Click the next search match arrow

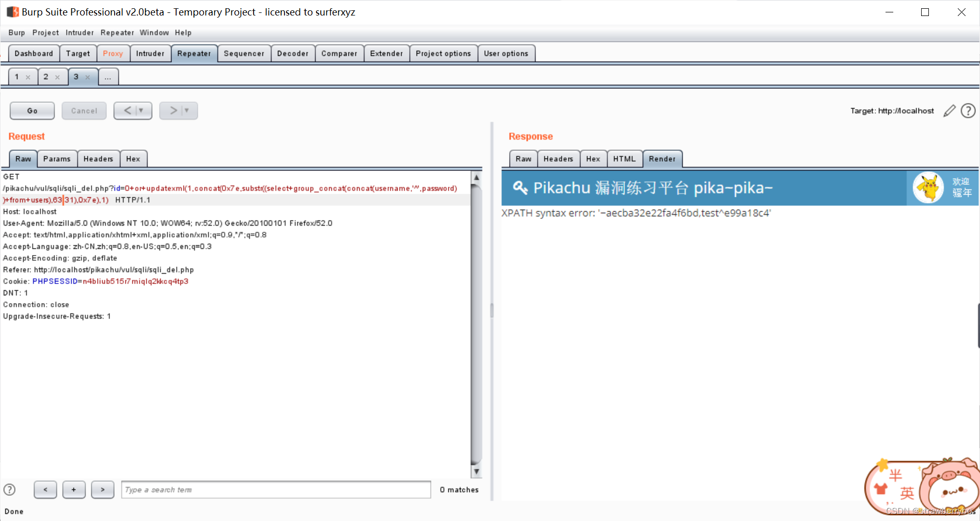(x=102, y=490)
